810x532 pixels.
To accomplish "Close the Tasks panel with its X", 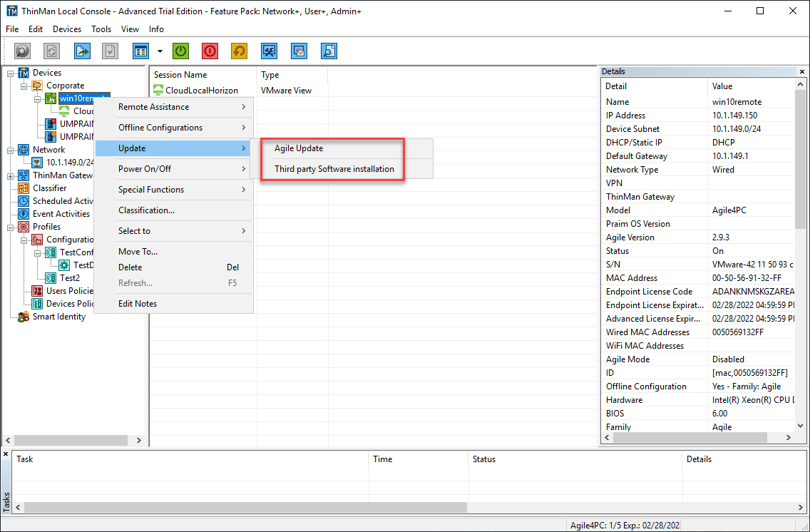I will pyautogui.click(x=6, y=454).
